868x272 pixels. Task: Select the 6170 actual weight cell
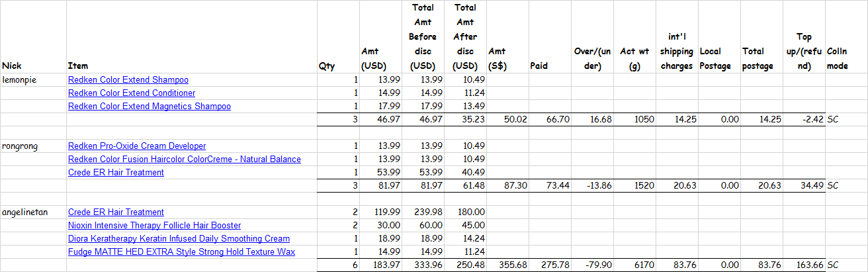635,265
